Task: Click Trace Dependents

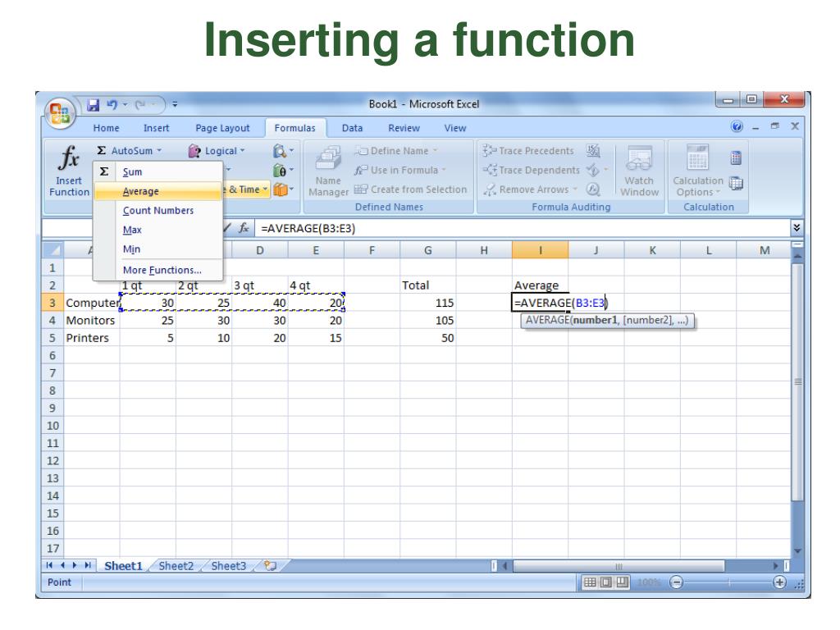Action: tap(531, 171)
